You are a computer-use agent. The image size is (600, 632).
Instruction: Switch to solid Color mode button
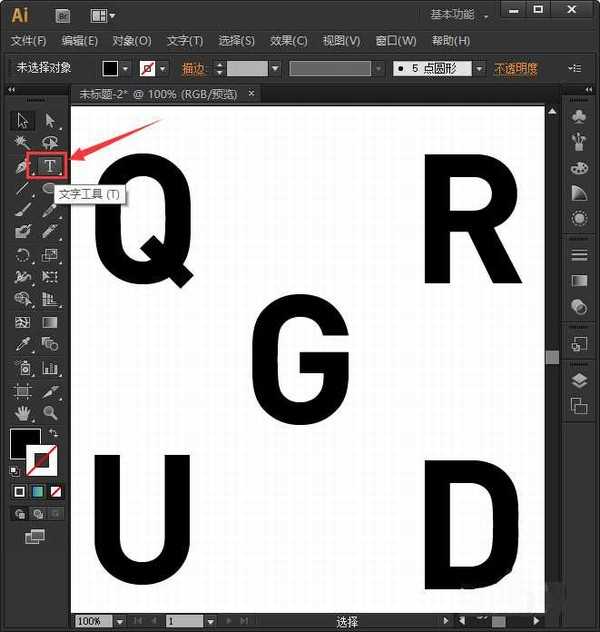tap(19, 492)
